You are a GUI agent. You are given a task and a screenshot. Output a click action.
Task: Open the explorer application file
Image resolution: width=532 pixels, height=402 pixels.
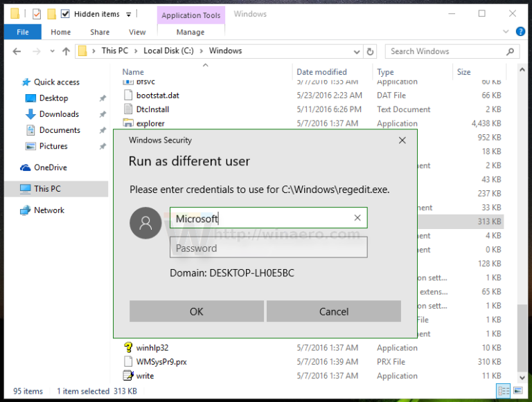(150, 124)
